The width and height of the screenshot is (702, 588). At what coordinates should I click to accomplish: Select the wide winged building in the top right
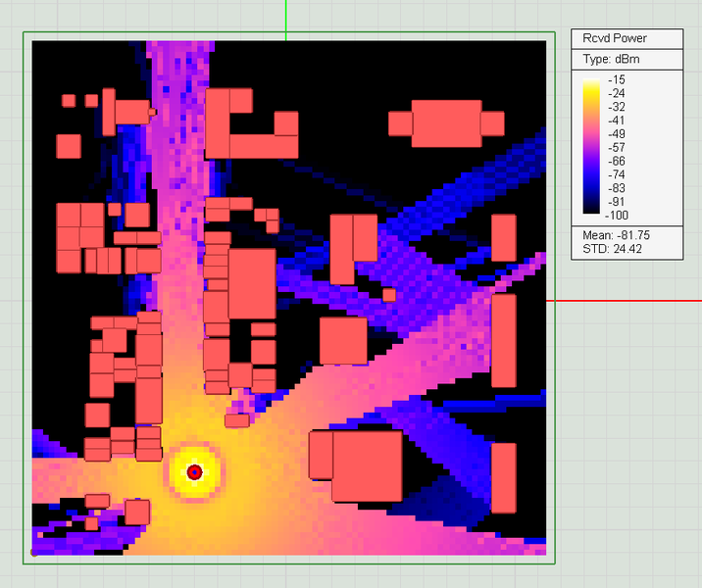[446, 123]
